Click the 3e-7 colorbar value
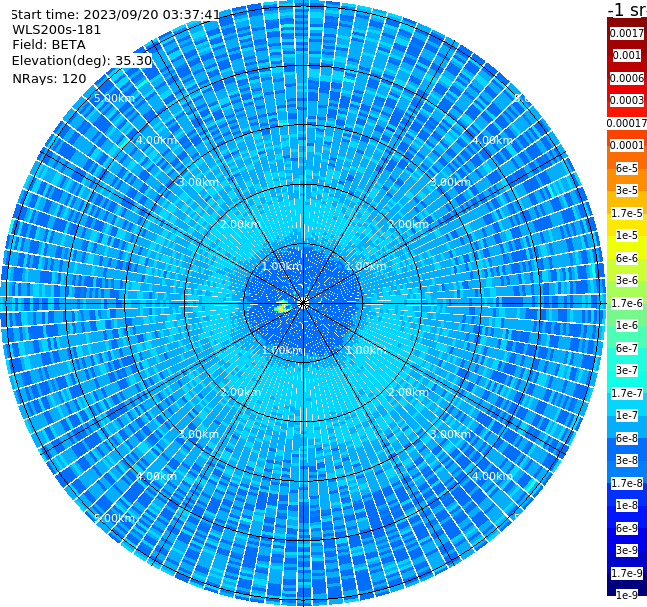647x607 pixels. pyautogui.click(x=627, y=370)
